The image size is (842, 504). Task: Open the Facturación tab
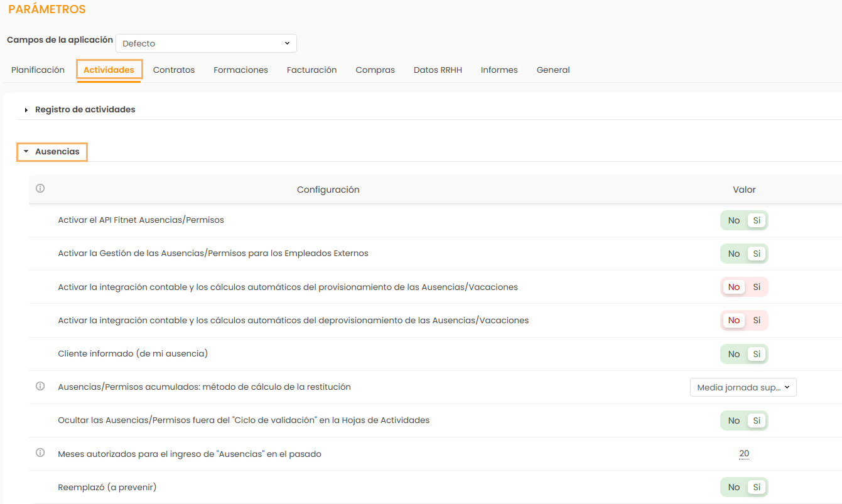click(x=311, y=70)
